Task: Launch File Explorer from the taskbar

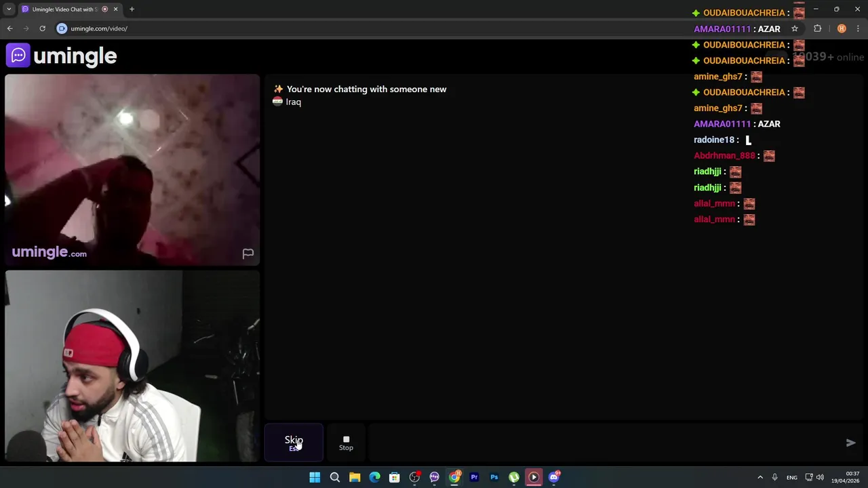Action: (355, 477)
